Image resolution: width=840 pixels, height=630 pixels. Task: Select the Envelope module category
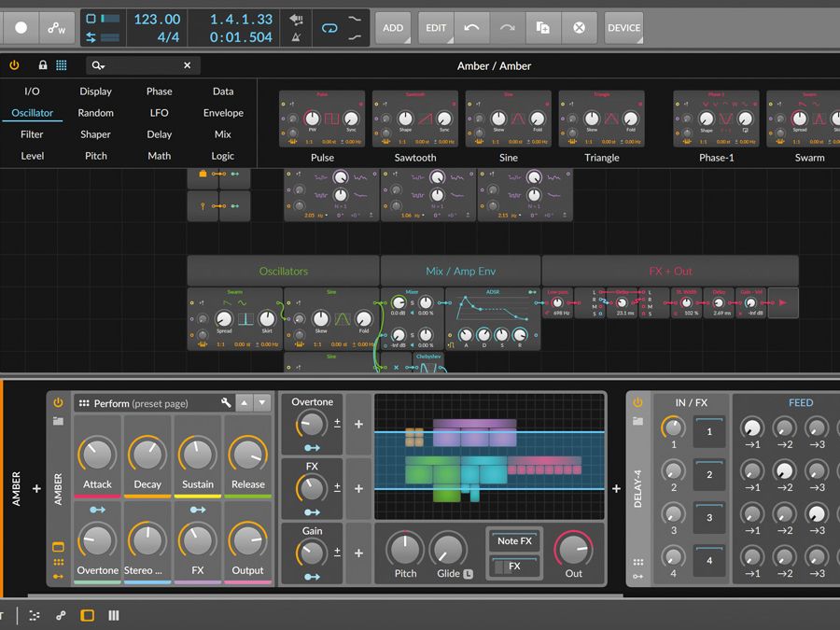pos(223,113)
